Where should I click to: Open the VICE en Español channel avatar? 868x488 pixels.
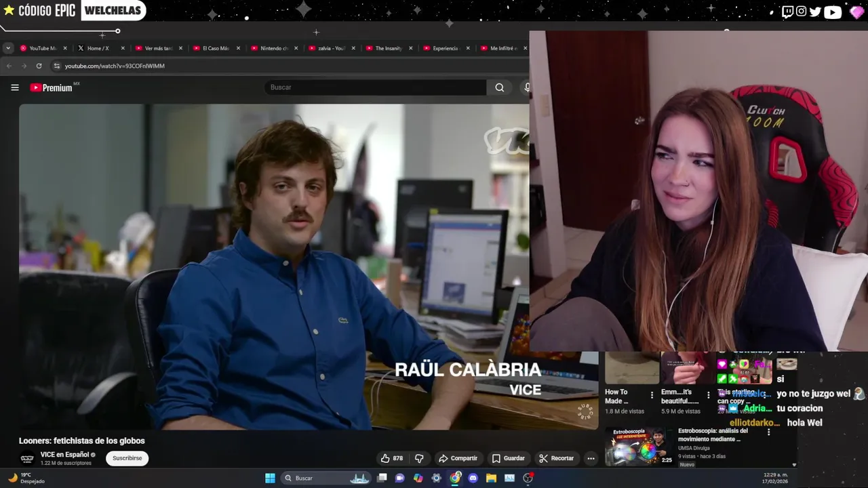click(x=27, y=458)
